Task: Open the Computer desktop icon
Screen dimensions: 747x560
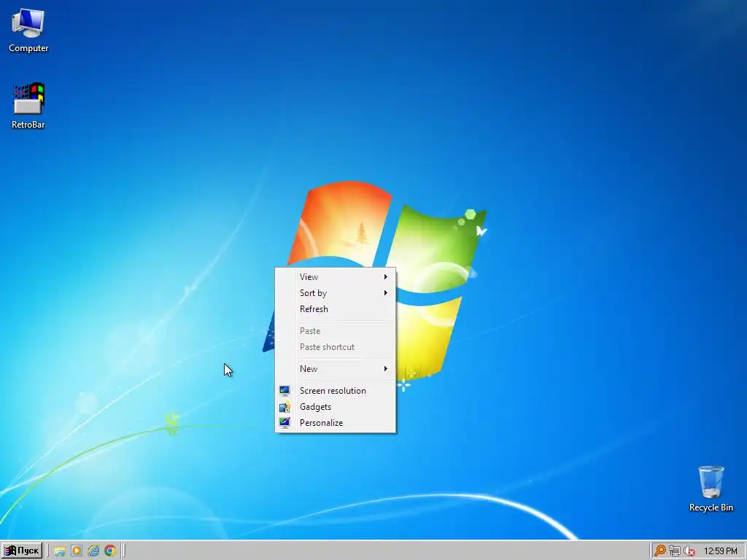Action: 28,31
